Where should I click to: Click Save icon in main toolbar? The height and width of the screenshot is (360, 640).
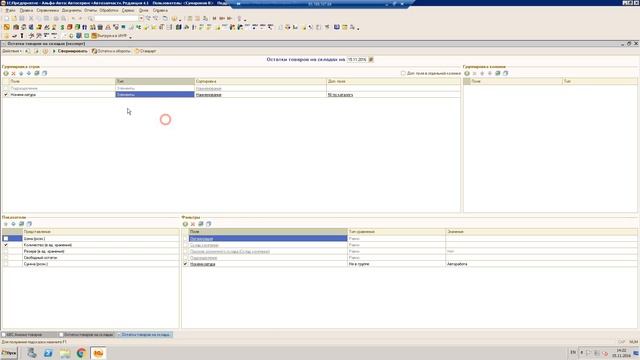click(22, 19)
